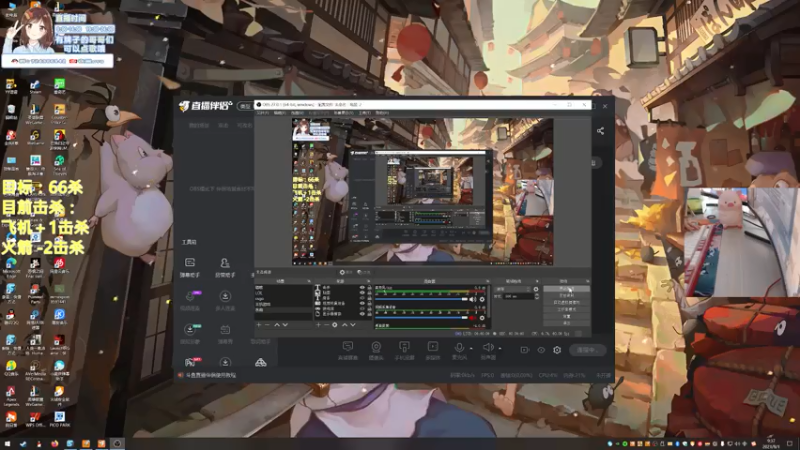The width and height of the screenshot is (800, 450).
Task: Adjust the muted channel's OBS volume slider
Action: (x=421, y=318)
